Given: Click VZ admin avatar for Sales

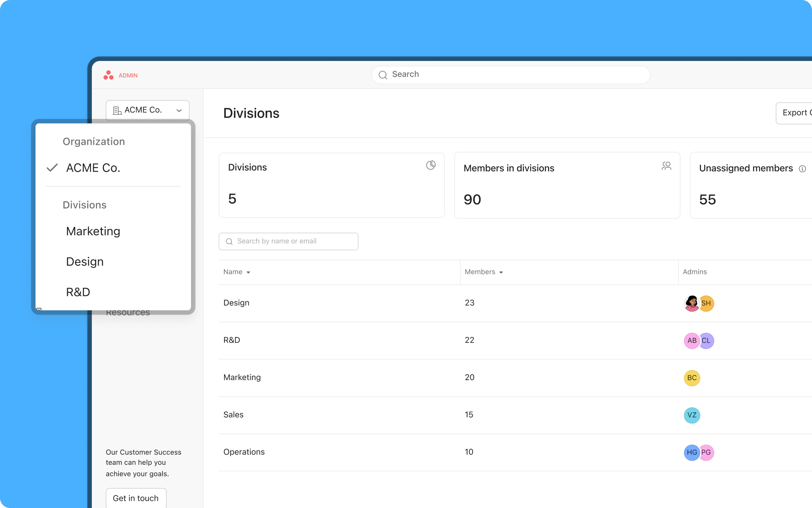Looking at the screenshot, I should pyautogui.click(x=692, y=415).
